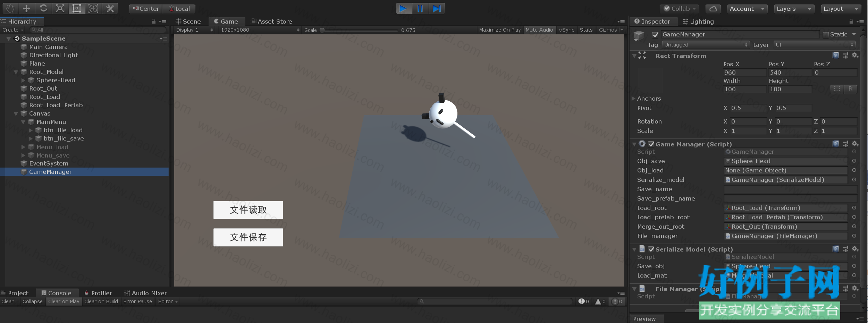Open the Collab dropdown
The height and width of the screenshot is (323, 868).
[x=679, y=9]
